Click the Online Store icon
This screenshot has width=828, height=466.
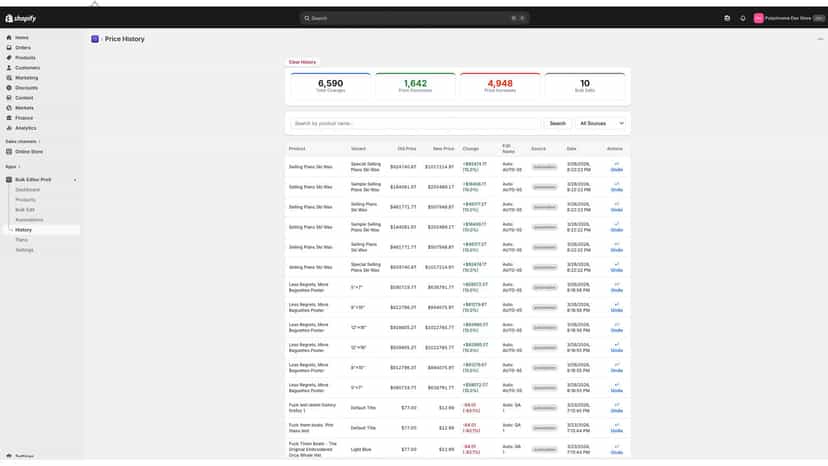[9, 152]
